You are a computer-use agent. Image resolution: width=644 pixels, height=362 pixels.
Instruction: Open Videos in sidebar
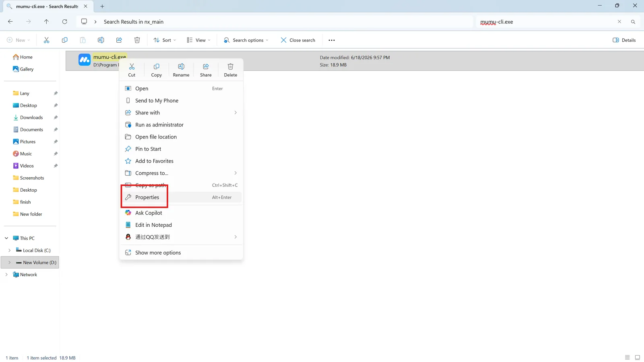pyautogui.click(x=23, y=166)
